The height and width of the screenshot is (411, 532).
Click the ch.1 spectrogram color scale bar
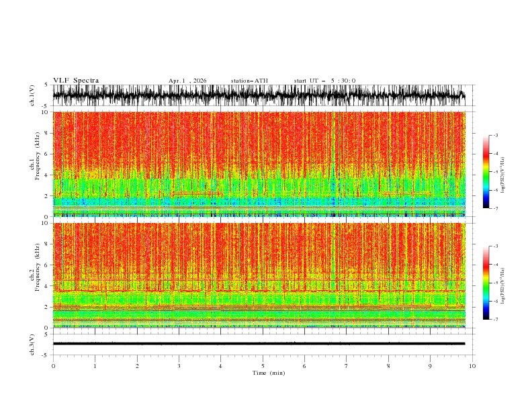point(486,172)
